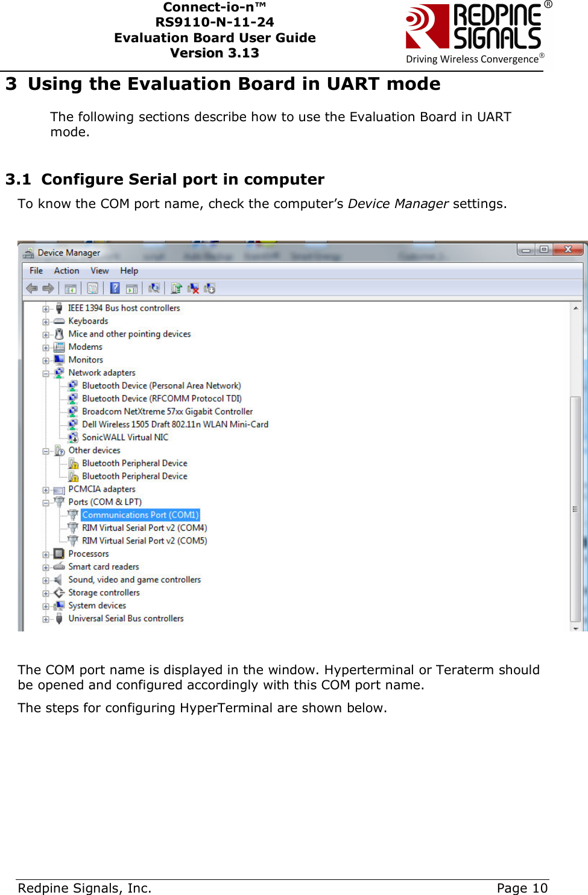Click the blue Help question-mark icon
This screenshot has height=895, width=588.
[x=115, y=288]
